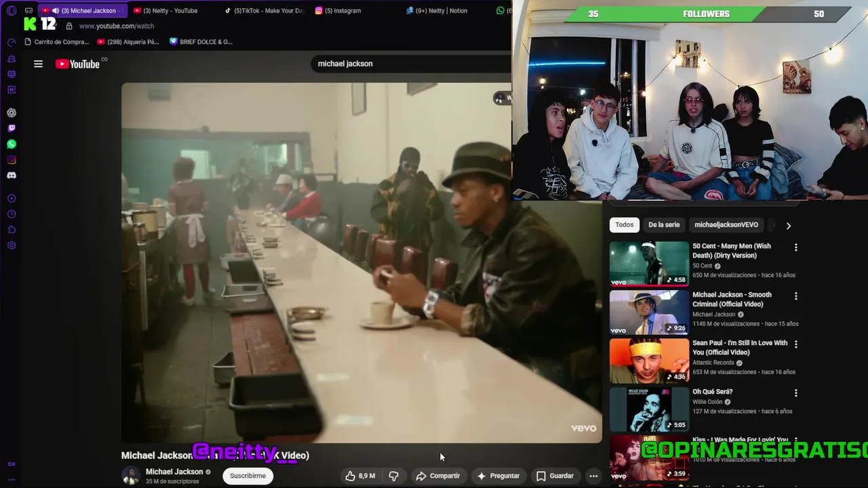868x488 pixels.
Task: Click the Preguntar button
Action: (498, 476)
